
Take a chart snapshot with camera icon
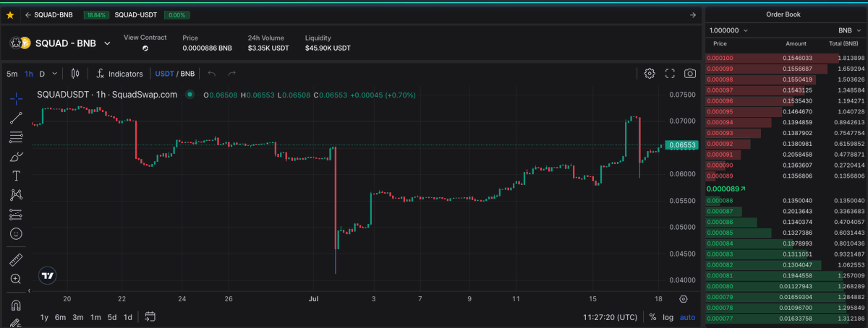(x=690, y=74)
